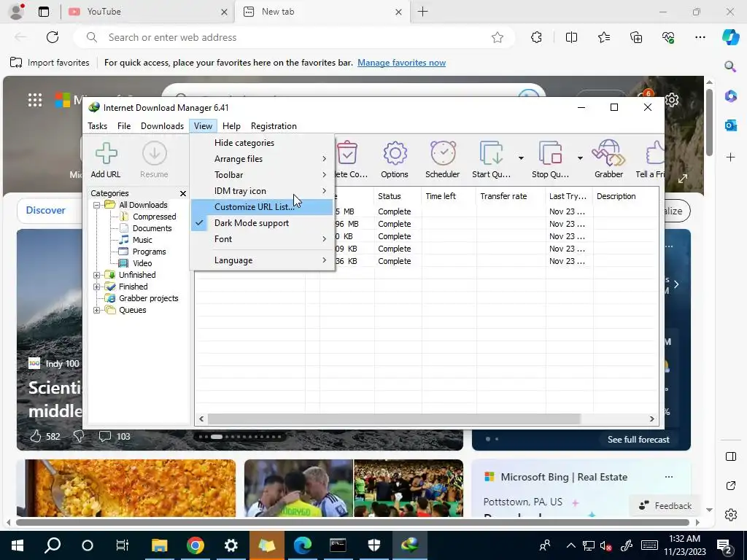Select Hide categories menu entry
The image size is (747, 560).
(262, 142)
